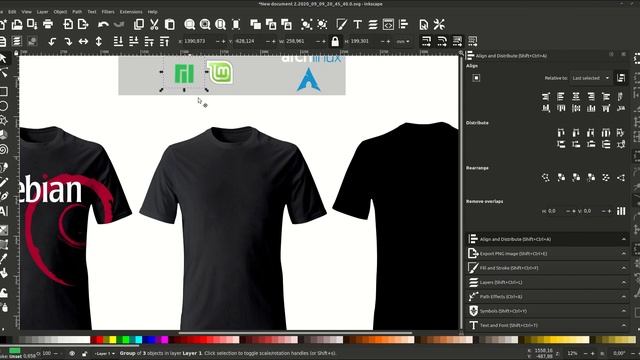Select the Ellipse tool
640x360 pixels.
(3, 106)
